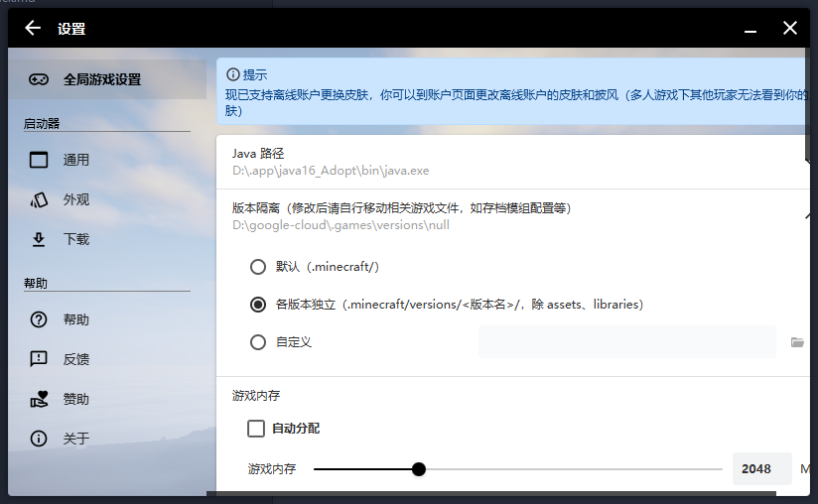Click the appearance icon beside 外观

[x=39, y=199]
